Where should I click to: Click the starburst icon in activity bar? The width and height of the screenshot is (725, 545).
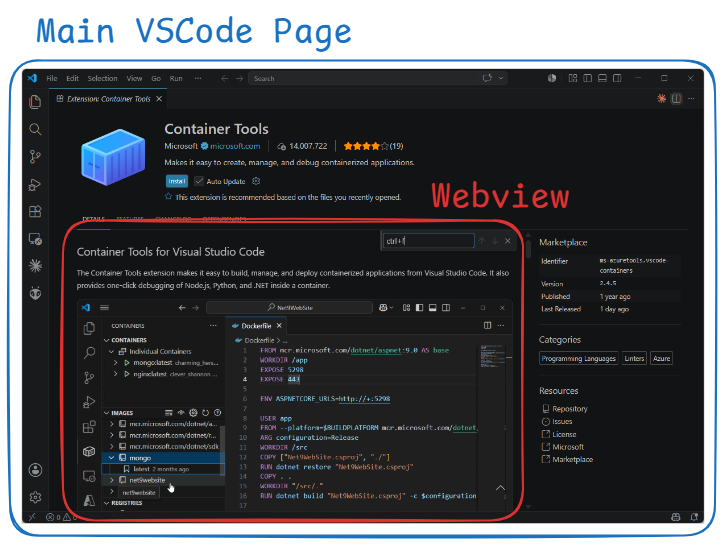pyautogui.click(x=35, y=266)
